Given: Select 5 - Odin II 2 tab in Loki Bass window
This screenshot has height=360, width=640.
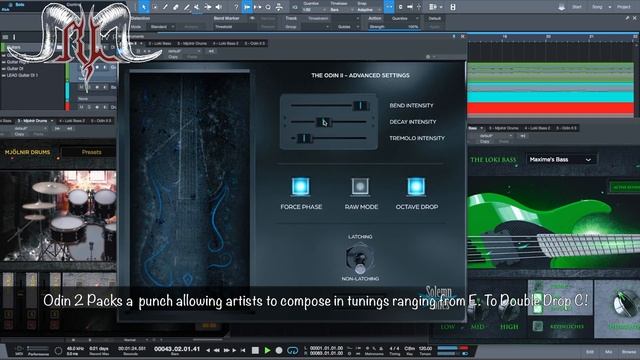Looking at the screenshot, I should point(567,128).
